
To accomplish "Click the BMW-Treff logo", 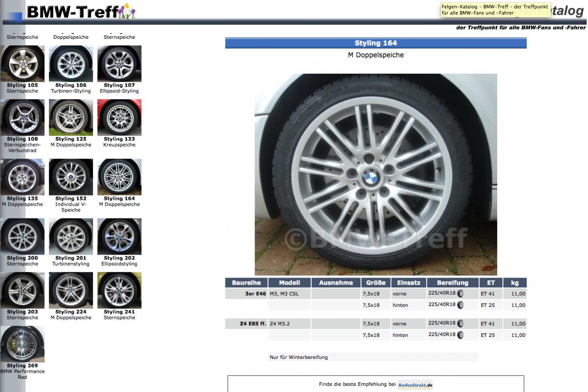I will tap(82, 11).
